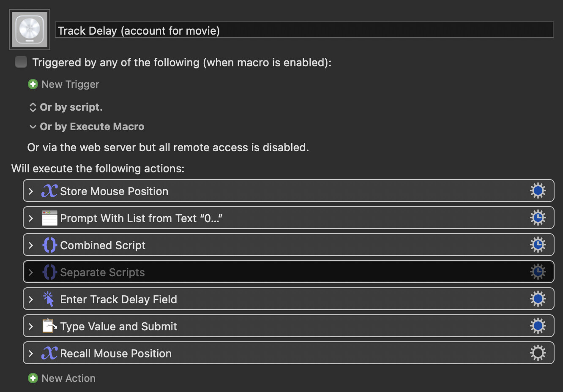563x392 pixels.
Task: Click the green New Trigger plus icon
Action: [33, 84]
